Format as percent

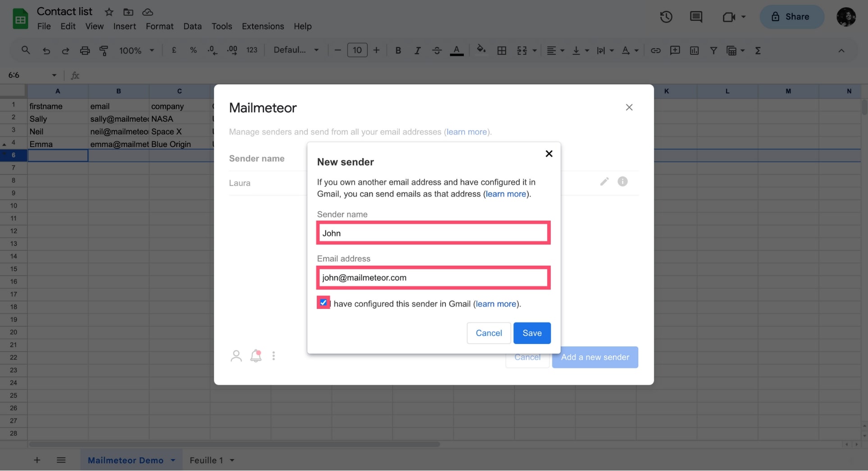(193, 50)
